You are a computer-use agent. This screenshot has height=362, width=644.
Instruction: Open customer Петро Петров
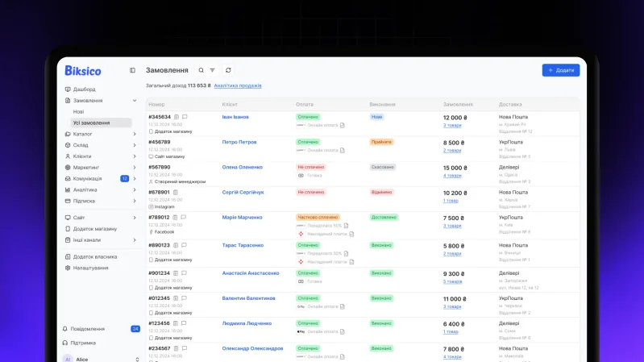pos(239,142)
